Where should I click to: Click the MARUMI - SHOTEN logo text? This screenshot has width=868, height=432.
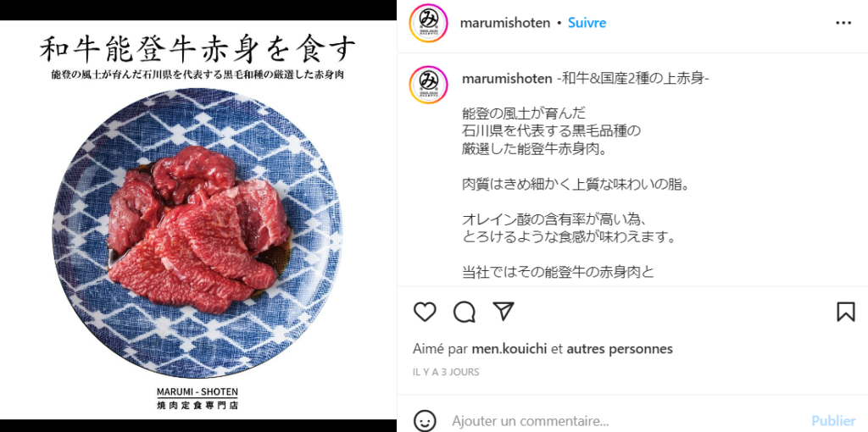pos(198,391)
